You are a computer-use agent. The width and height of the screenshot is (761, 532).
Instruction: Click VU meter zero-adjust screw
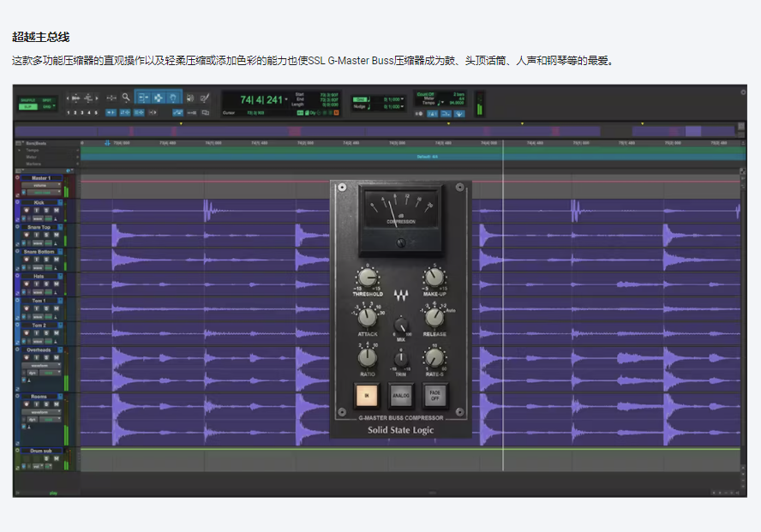point(401,242)
